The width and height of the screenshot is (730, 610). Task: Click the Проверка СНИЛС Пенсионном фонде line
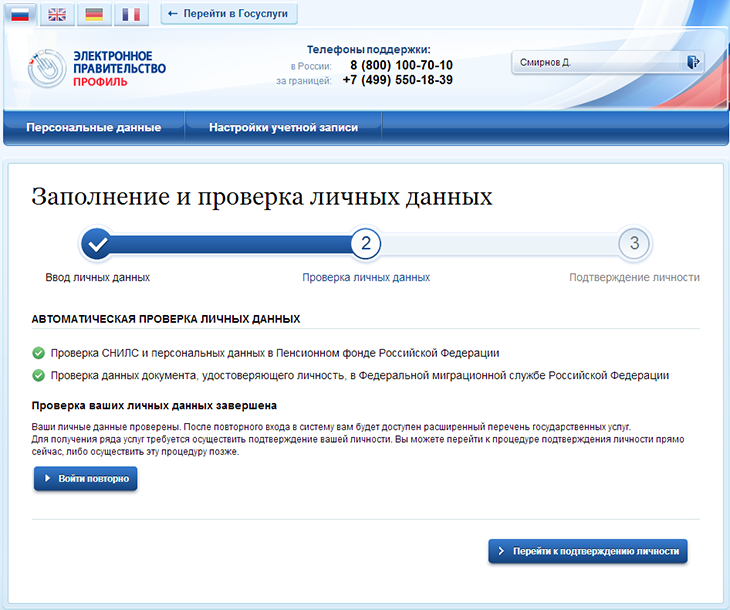275,353
